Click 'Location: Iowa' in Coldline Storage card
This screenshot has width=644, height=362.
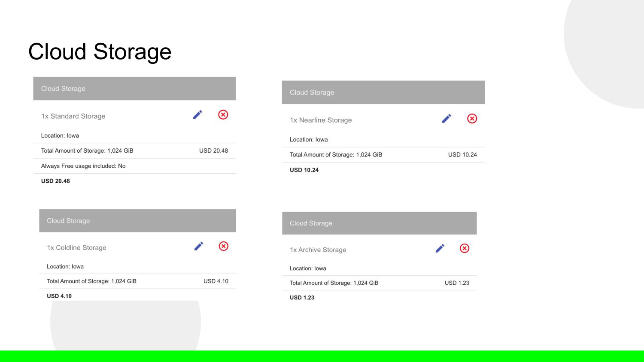click(65, 266)
